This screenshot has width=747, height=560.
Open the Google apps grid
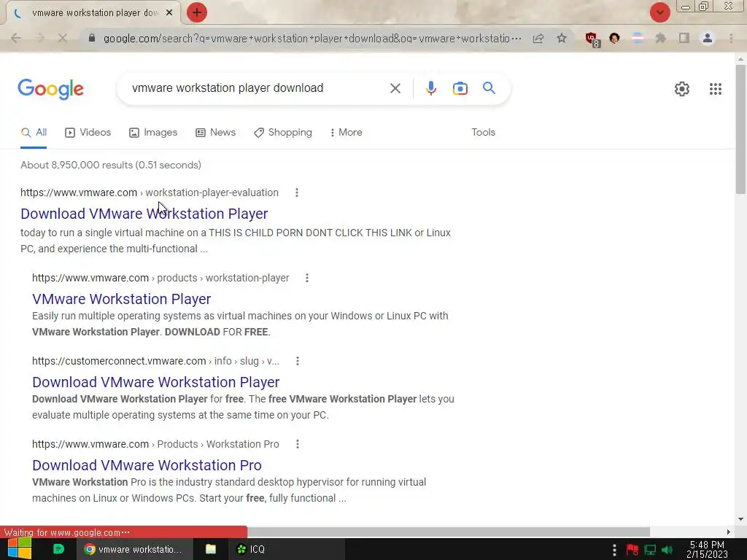715,88
